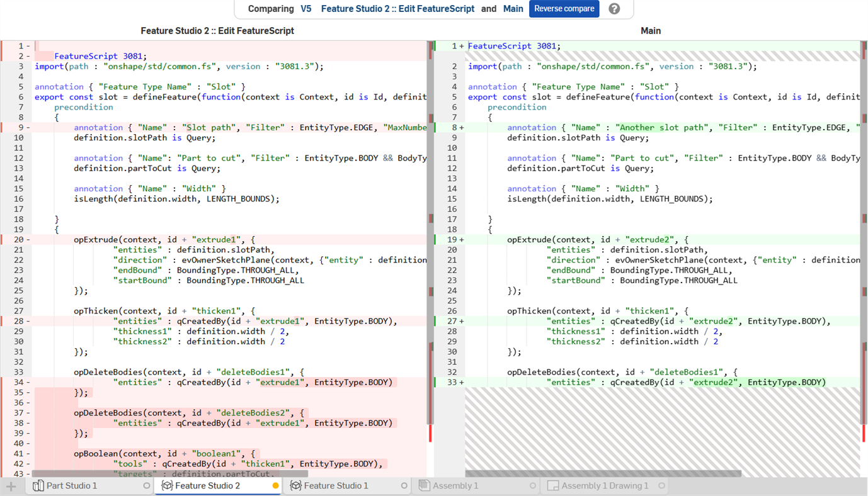
Task: Click the Main pane vertical scrollbar
Action: [x=864, y=233]
